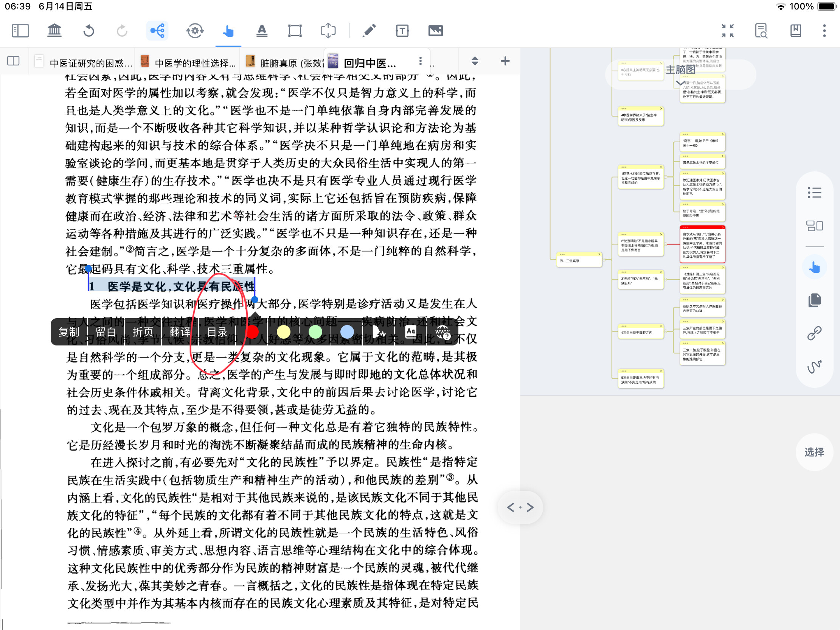Toggle the mind map mode icon

[157, 30]
